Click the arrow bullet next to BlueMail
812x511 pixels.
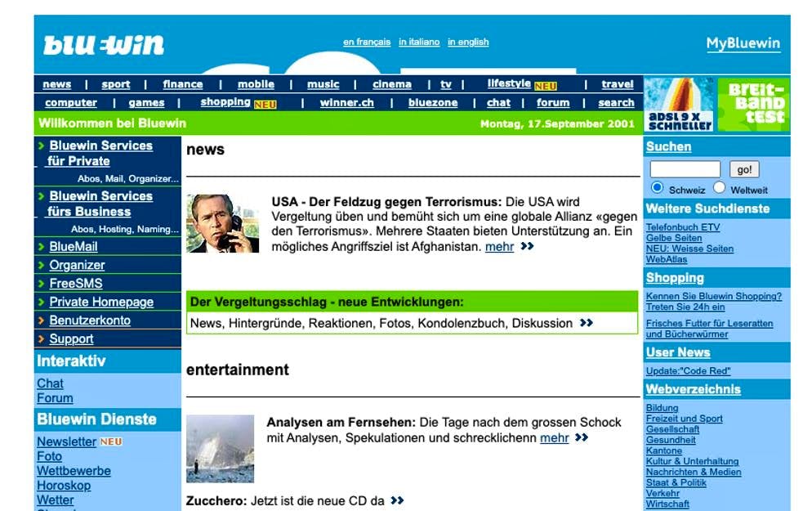click(42, 247)
